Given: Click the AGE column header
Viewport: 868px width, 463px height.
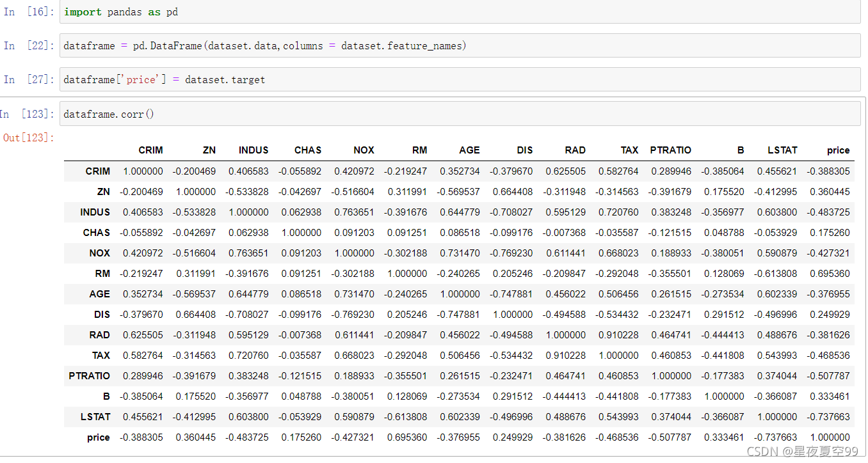Looking at the screenshot, I should [469, 150].
